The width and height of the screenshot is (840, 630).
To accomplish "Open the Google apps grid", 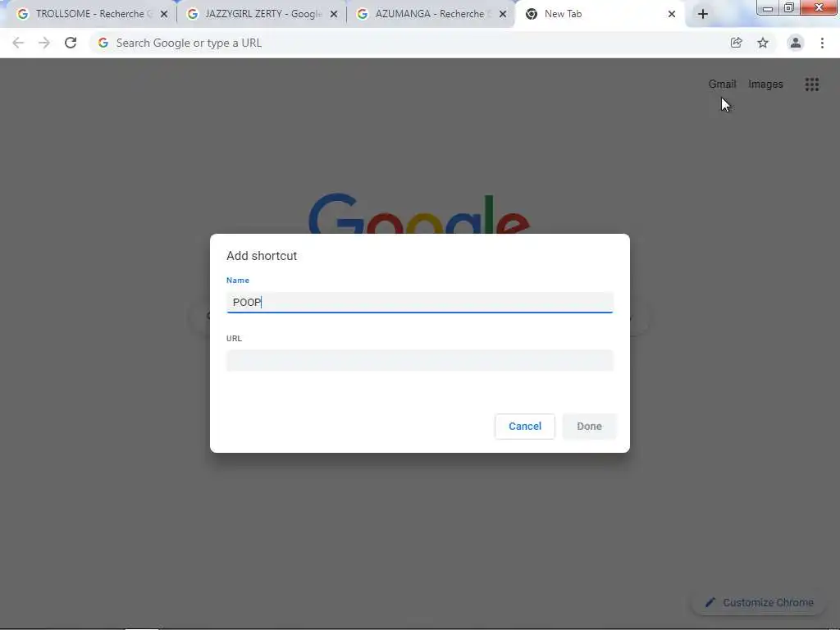I will [x=811, y=84].
